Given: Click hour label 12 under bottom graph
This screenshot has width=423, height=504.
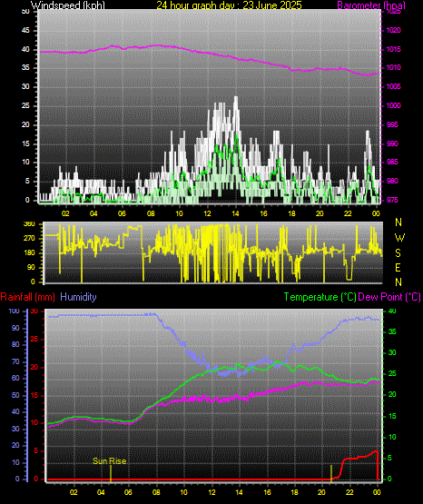Looking at the screenshot, I should (211, 492).
